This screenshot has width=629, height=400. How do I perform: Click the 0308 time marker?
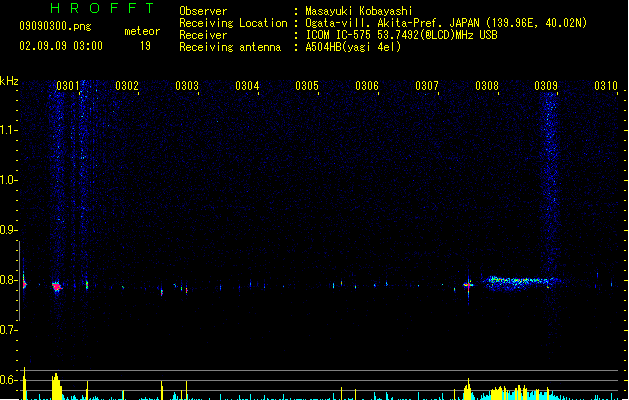tap(487, 86)
